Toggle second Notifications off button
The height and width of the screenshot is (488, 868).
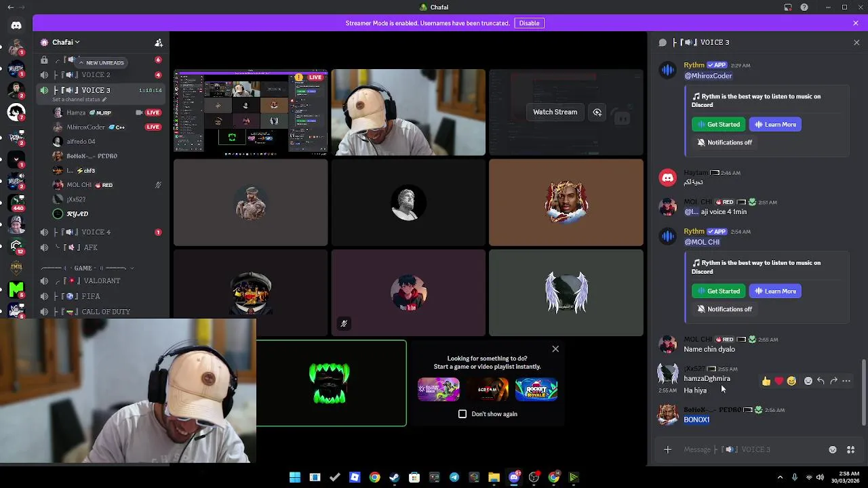[x=724, y=309]
